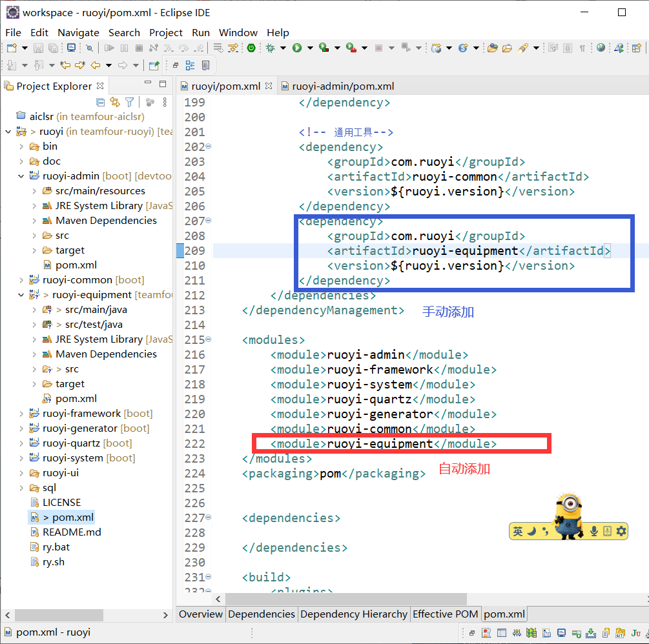Toggle Skip All Breakpoints icon
The width and height of the screenshot is (649, 644).
(x=89, y=48)
